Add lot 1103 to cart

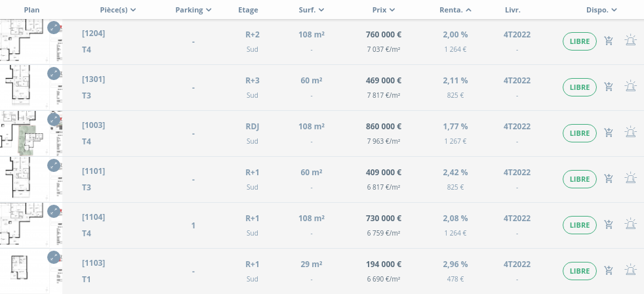(x=609, y=271)
